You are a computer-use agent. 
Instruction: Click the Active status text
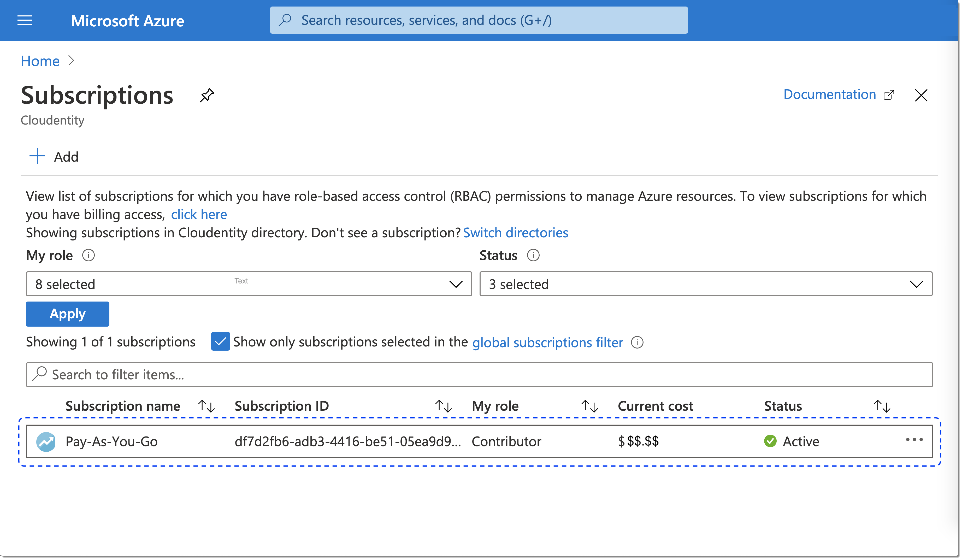[801, 442]
